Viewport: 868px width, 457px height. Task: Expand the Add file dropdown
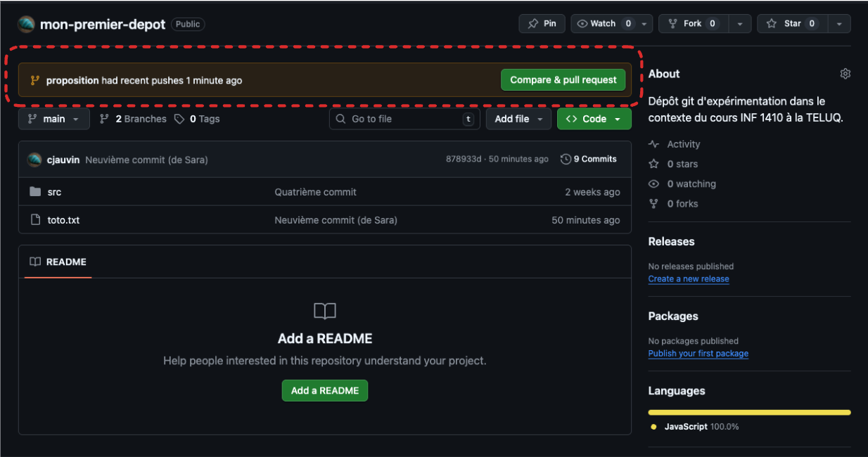point(518,119)
